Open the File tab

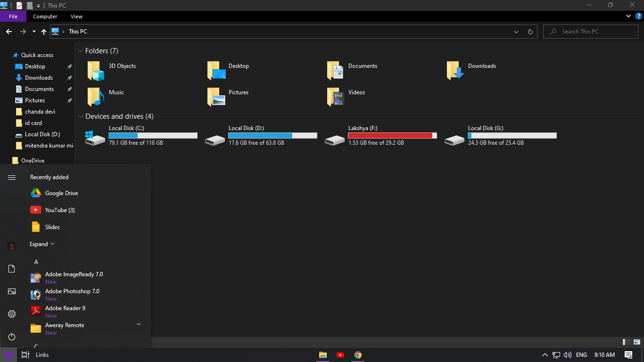pyautogui.click(x=13, y=16)
